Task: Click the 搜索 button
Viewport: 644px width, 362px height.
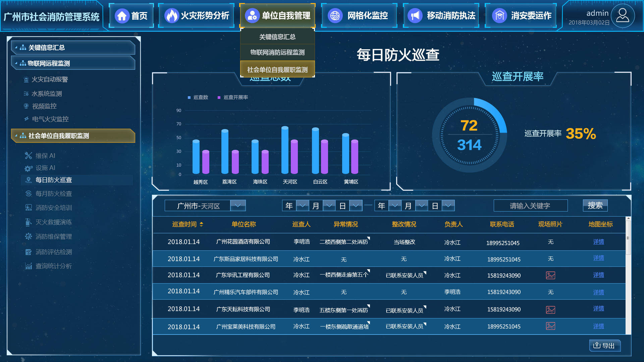Action: [595, 205]
